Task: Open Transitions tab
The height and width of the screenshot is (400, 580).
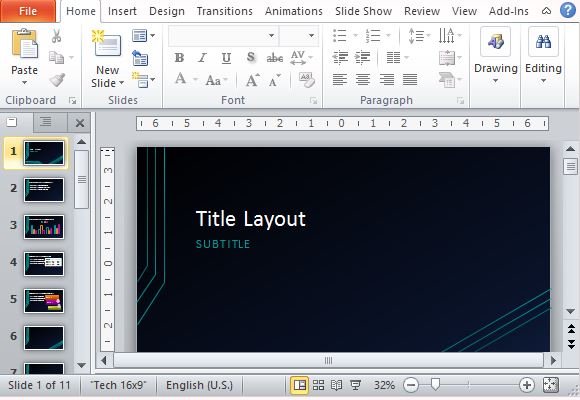Action: (x=225, y=11)
